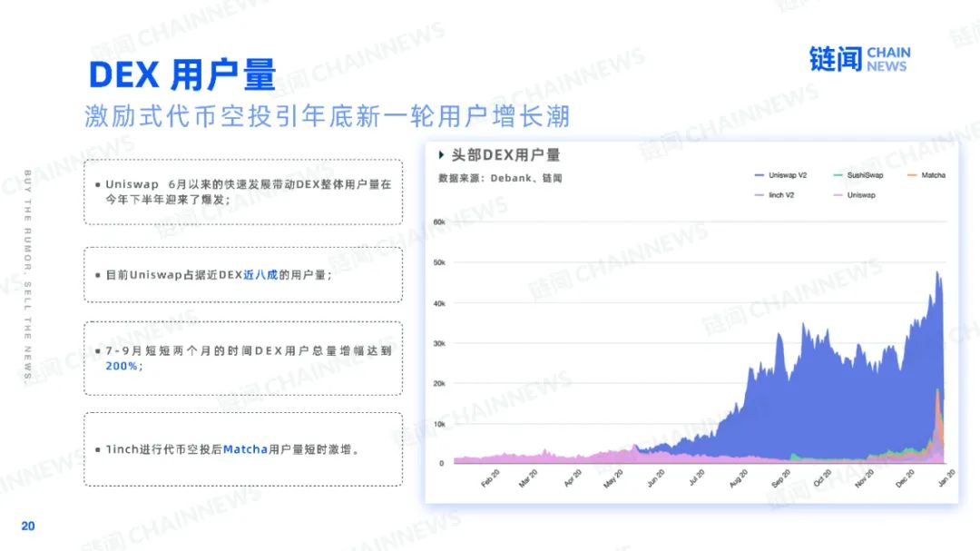Click the ChainNews logo at top right
980x551 pixels.
pyautogui.click(x=859, y=59)
